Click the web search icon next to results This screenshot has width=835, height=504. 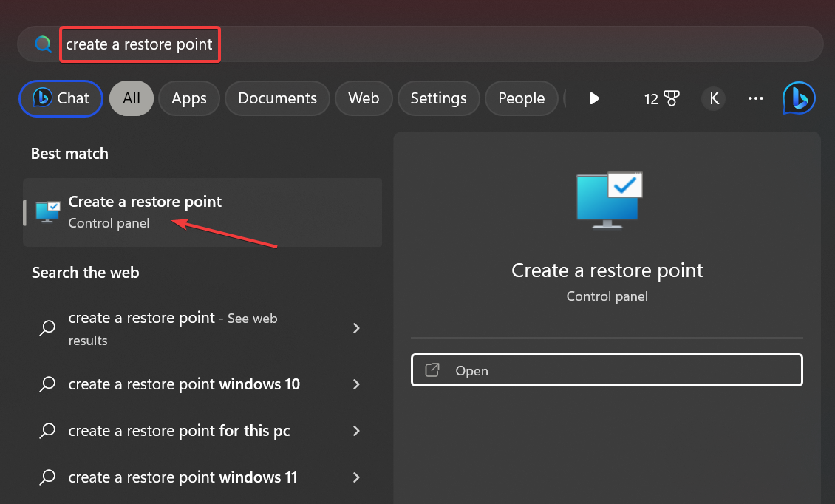point(47,328)
